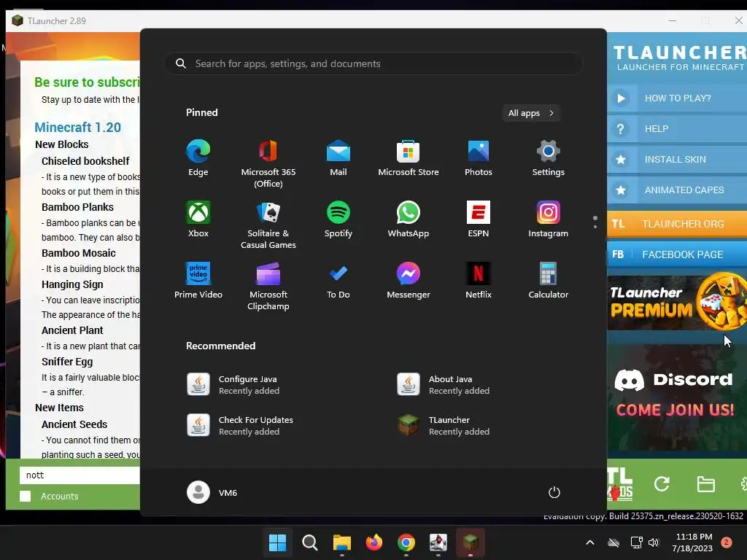Launch Netflix
Screen dimensions: 747x560
[x=479, y=281]
